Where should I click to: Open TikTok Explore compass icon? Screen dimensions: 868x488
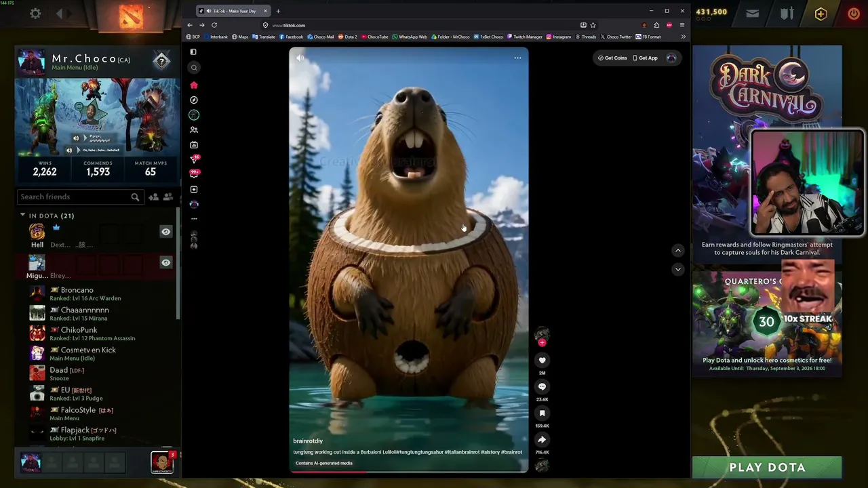coord(194,100)
